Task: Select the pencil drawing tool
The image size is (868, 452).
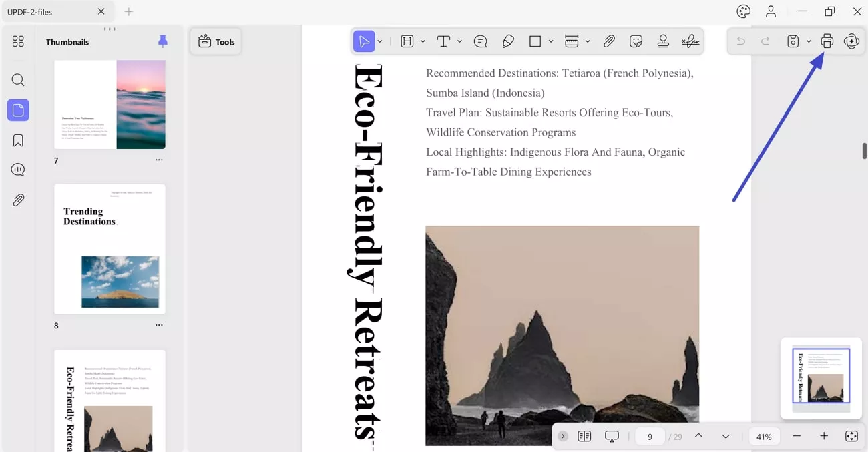Action: pos(508,41)
